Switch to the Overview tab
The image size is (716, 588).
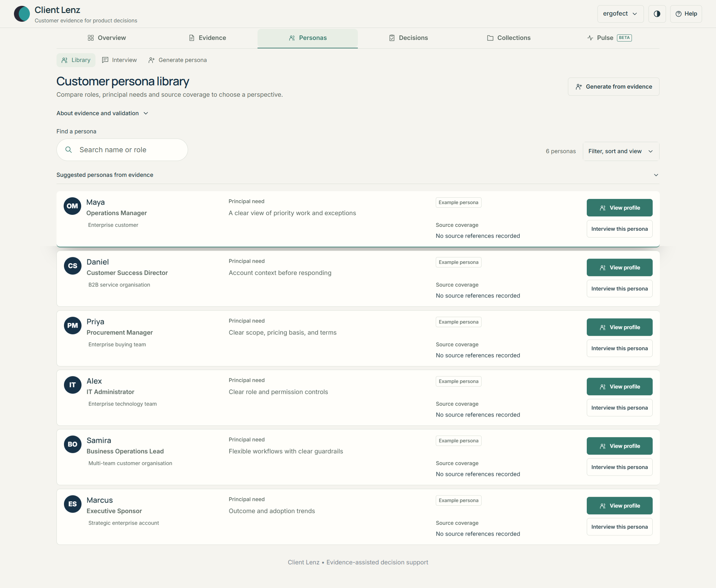click(107, 38)
